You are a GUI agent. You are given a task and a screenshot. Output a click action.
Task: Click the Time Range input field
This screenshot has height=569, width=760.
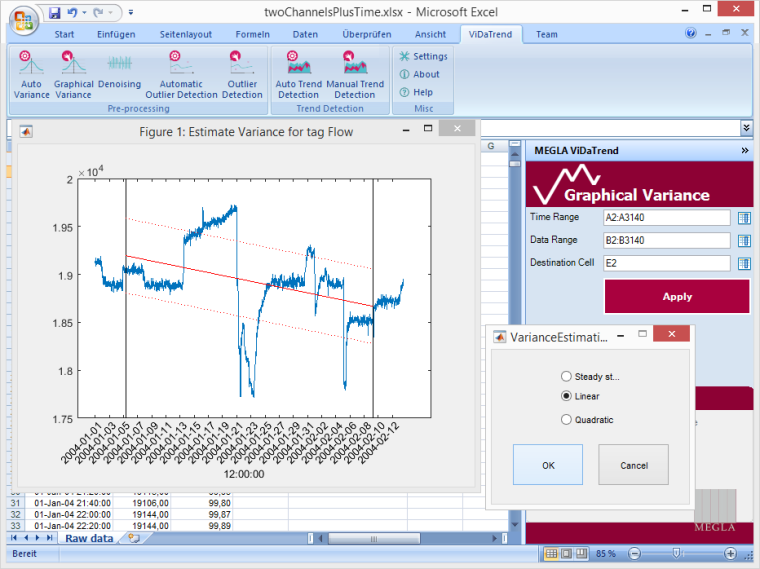pos(667,218)
